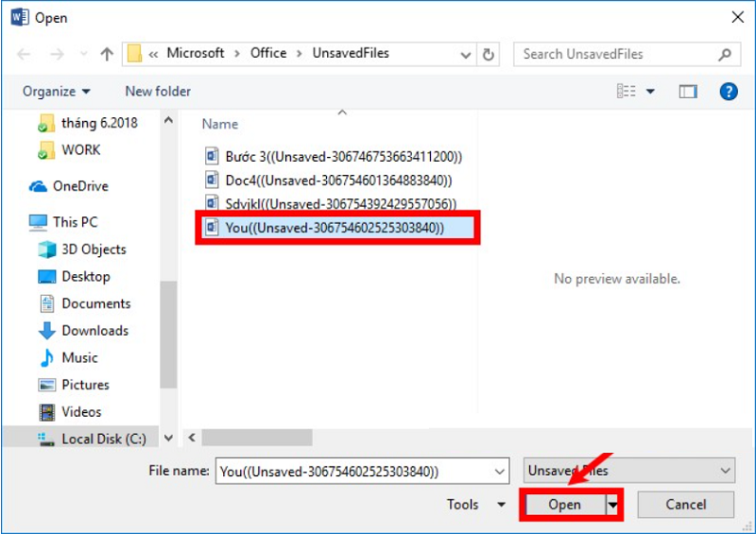Click the File name input field
Image resolution: width=756 pixels, height=534 pixels.
[359, 471]
